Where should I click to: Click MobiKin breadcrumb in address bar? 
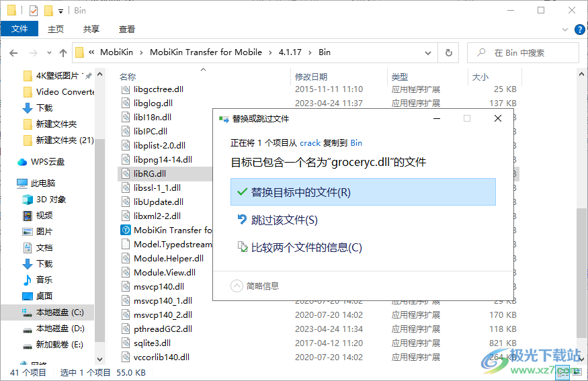[116, 52]
